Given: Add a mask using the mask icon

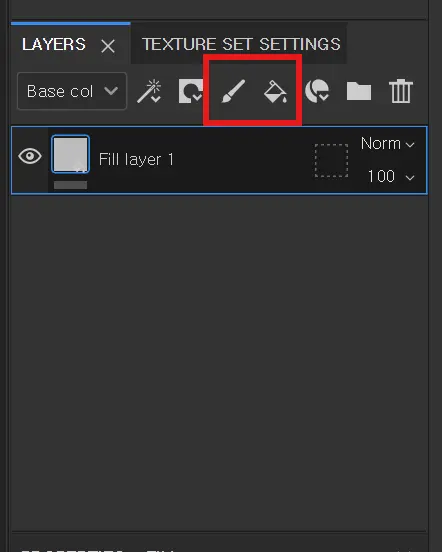Looking at the screenshot, I should coord(191,92).
